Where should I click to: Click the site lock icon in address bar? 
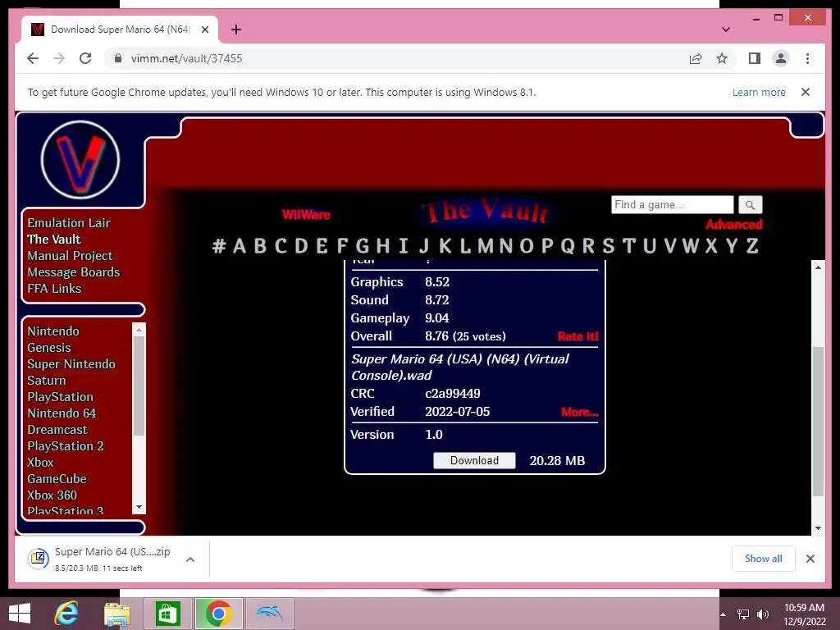[118, 58]
